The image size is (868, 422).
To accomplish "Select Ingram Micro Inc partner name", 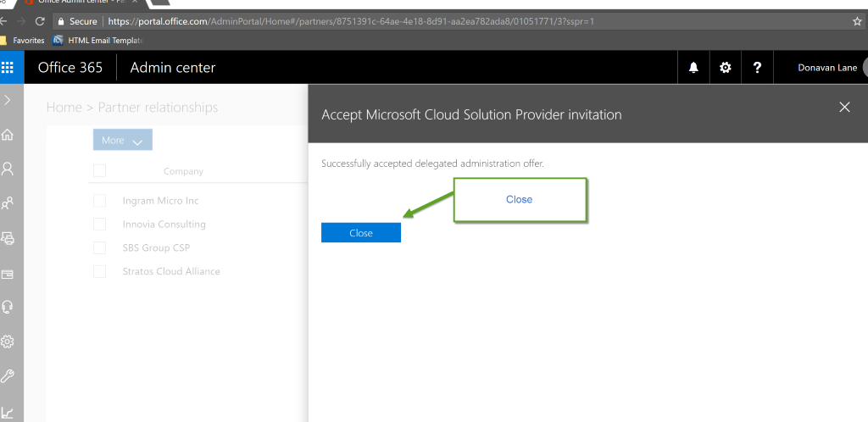I will click(x=160, y=201).
